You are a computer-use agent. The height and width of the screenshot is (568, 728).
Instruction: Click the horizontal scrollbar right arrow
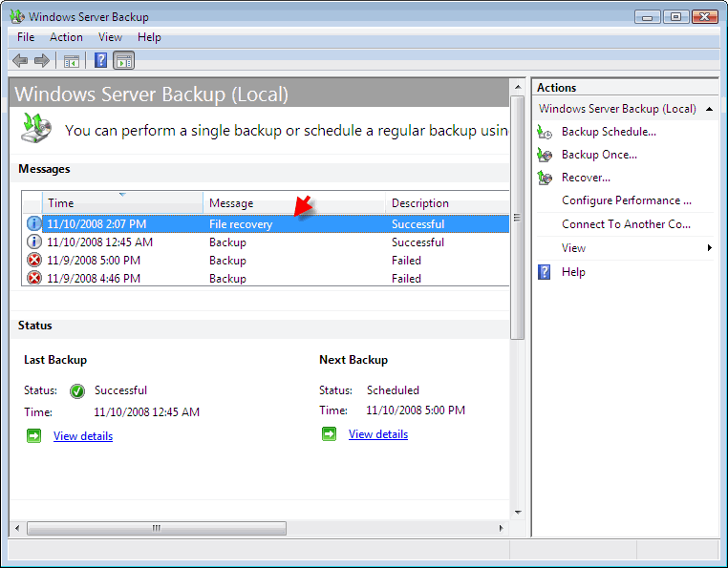pos(501,528)
